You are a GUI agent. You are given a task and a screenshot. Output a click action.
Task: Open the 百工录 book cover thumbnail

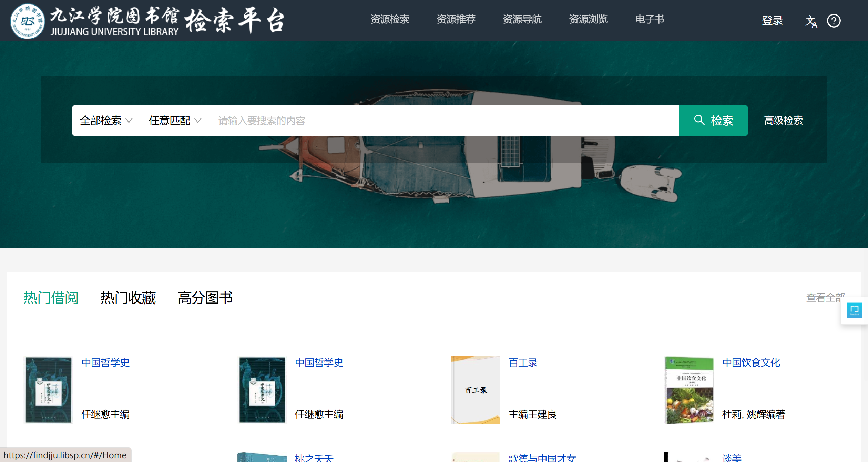475,390
